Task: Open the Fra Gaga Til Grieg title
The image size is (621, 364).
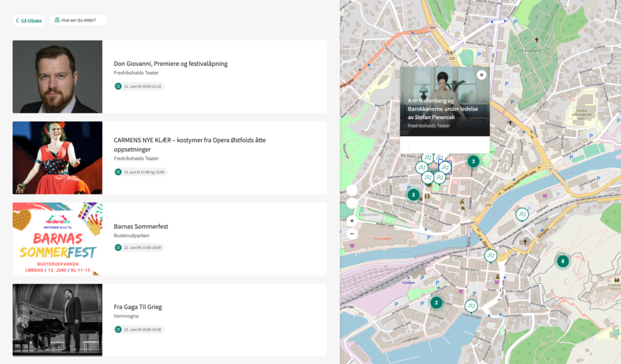Action: (x=138, y=307)
